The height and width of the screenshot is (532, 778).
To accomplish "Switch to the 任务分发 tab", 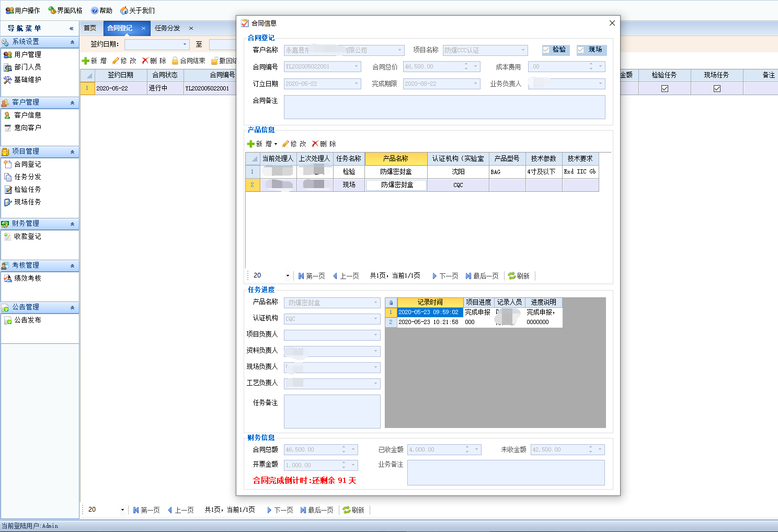I will coord(167,28).
